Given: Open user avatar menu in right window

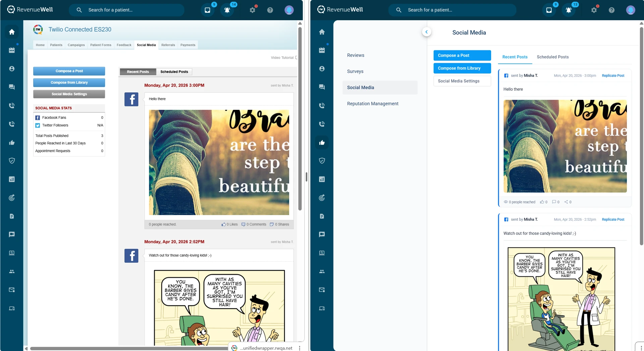Looking at the screenshot, I should click(630, 10).
